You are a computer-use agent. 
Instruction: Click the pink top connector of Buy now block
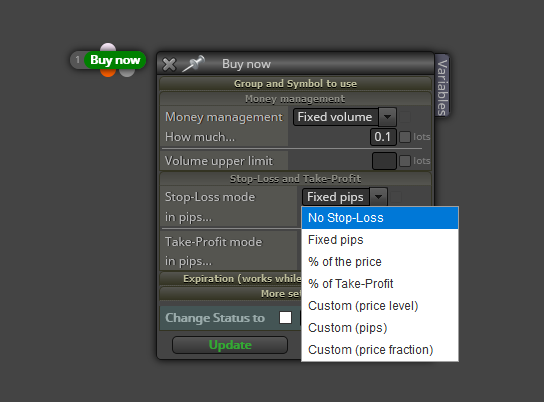click(x=108, y=48)
